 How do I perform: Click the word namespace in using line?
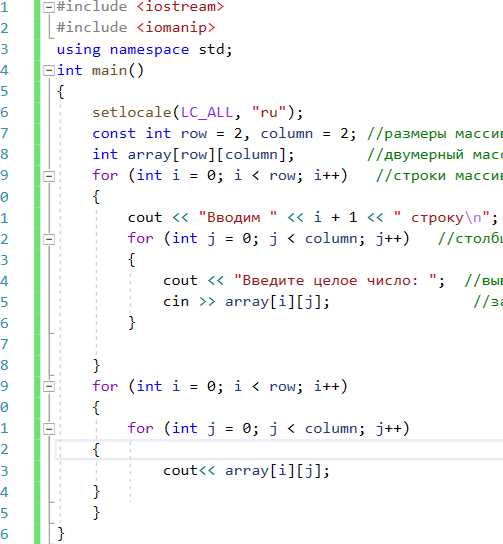coord(150,50)
